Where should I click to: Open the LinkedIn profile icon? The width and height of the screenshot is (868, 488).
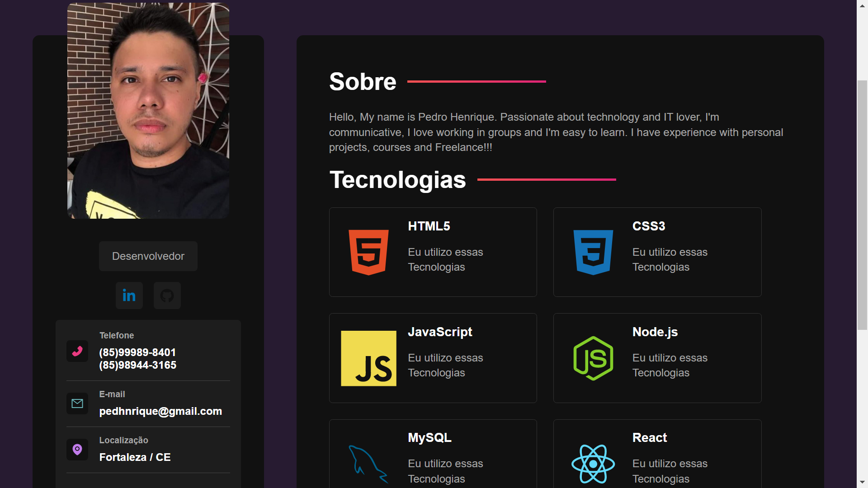coord(129,296)
